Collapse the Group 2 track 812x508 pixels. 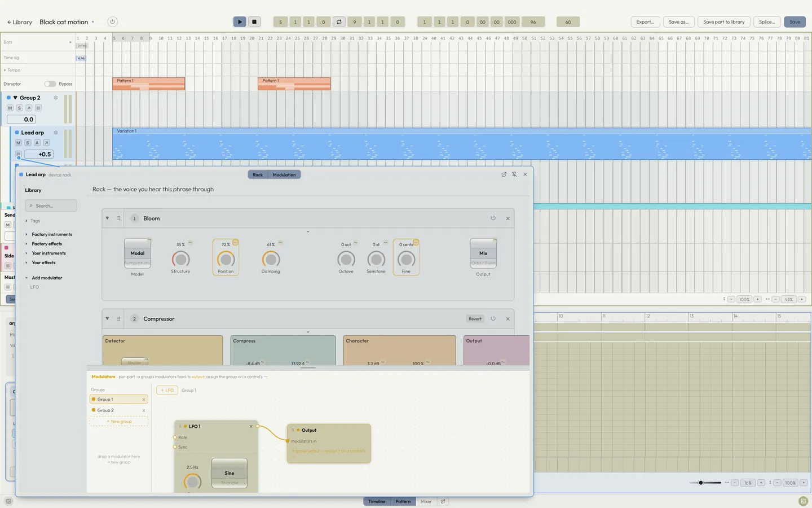[16, 98]
